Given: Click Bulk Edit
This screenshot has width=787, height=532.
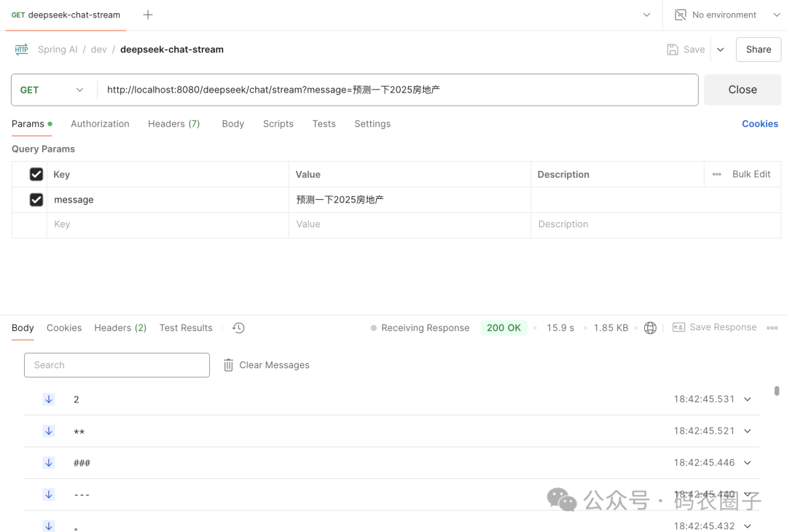Looking at the screenshot, I should click(x=751, y=174).
